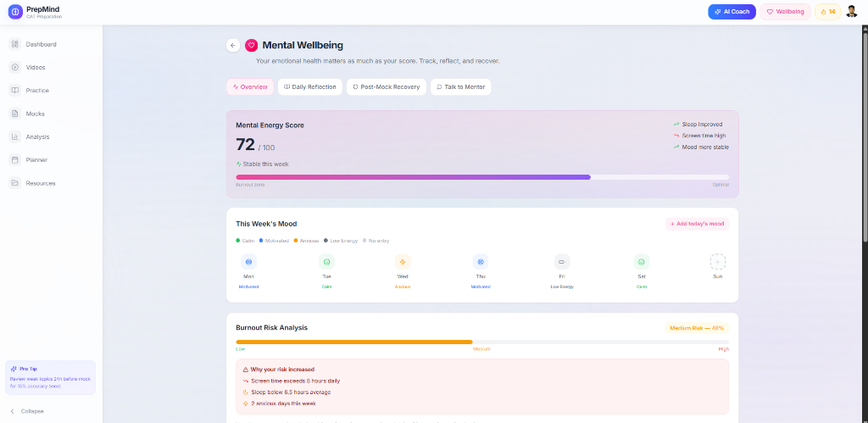Screen dimensions: 868x423
Task: Click the Calm legend entry
Action: tap(245, 241)
